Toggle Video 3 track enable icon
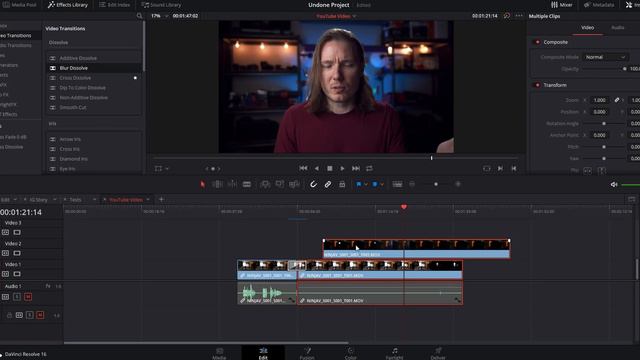The height and width of the screenshot is (360, 640). pos(17,232)
